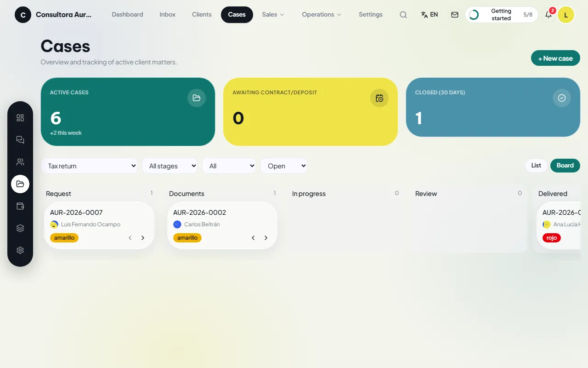Click the rojo tag
The width and height of the screenshot is (588, 368).
[552, 238]
